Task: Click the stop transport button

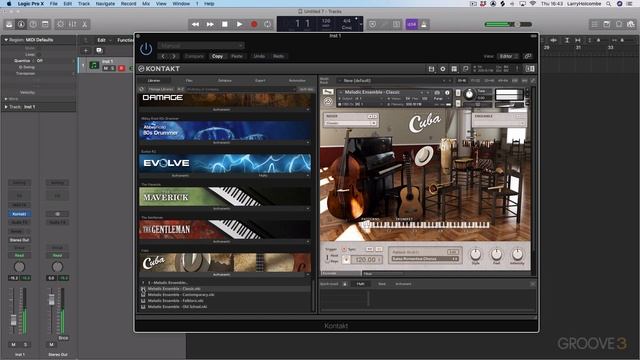Action: 224,24
